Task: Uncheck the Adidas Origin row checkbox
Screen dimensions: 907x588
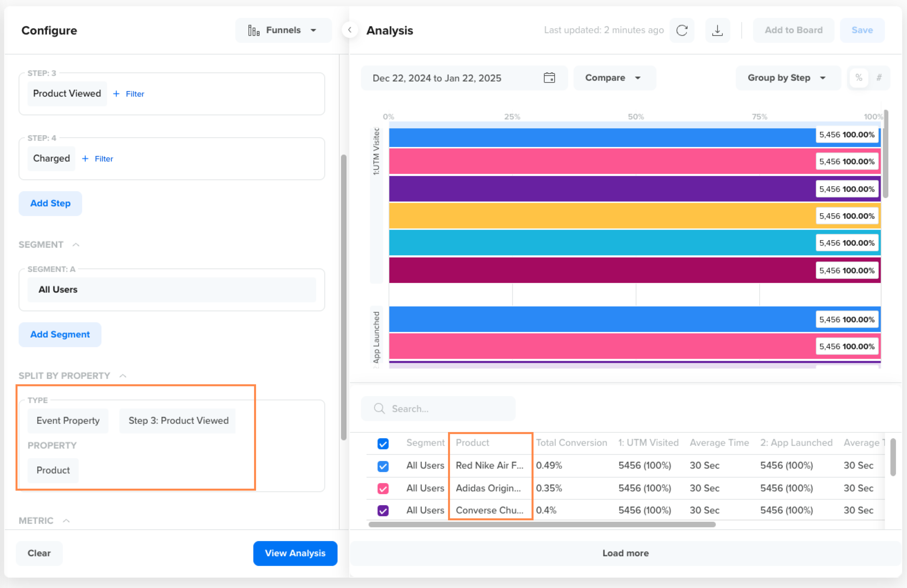Action: (x=383, y=489)
